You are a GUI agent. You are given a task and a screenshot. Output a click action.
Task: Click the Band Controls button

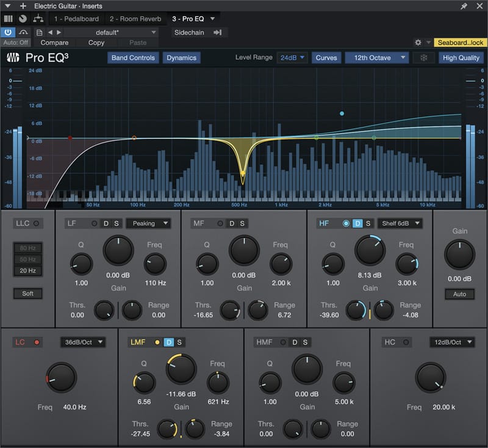[133, 58]
